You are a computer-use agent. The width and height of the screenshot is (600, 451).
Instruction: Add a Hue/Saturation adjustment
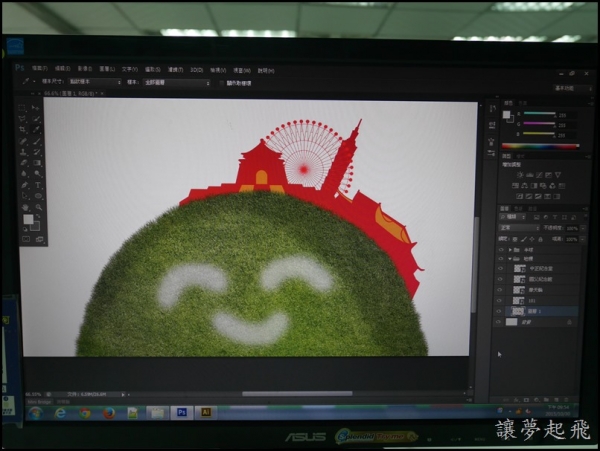[515, 186]
